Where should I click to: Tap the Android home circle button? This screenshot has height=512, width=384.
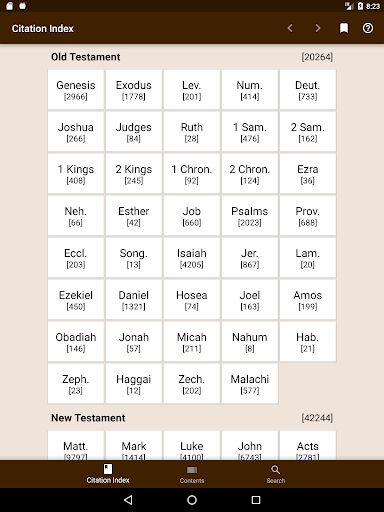[192, 500]
